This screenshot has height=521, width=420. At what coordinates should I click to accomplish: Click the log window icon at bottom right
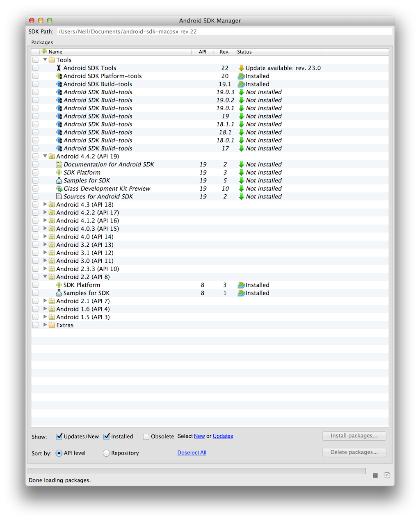pos(387,475)
